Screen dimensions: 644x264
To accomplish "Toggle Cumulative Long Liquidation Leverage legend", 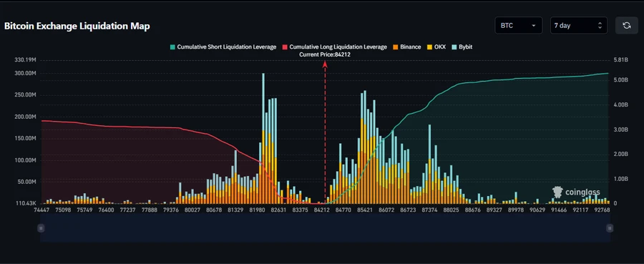I will click(x=334, y=47).
